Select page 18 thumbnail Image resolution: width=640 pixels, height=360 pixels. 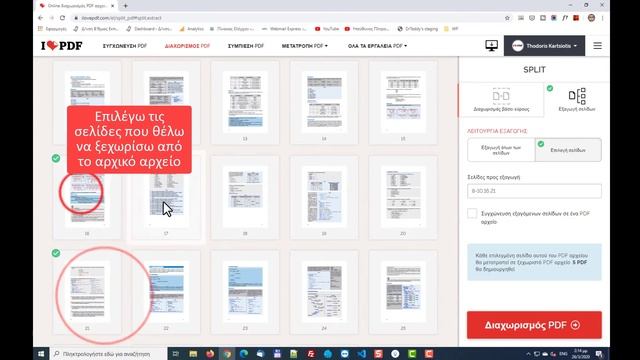click(x=245, y=198)
